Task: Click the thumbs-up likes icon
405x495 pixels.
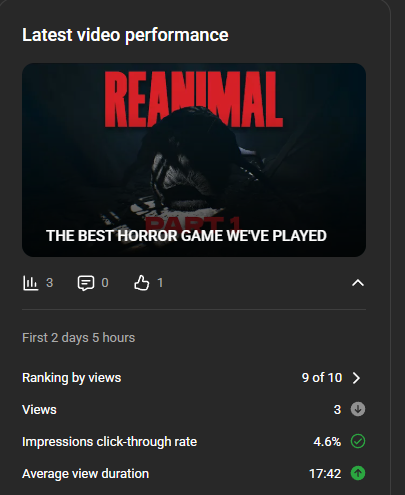Action: tap(142, 283)
